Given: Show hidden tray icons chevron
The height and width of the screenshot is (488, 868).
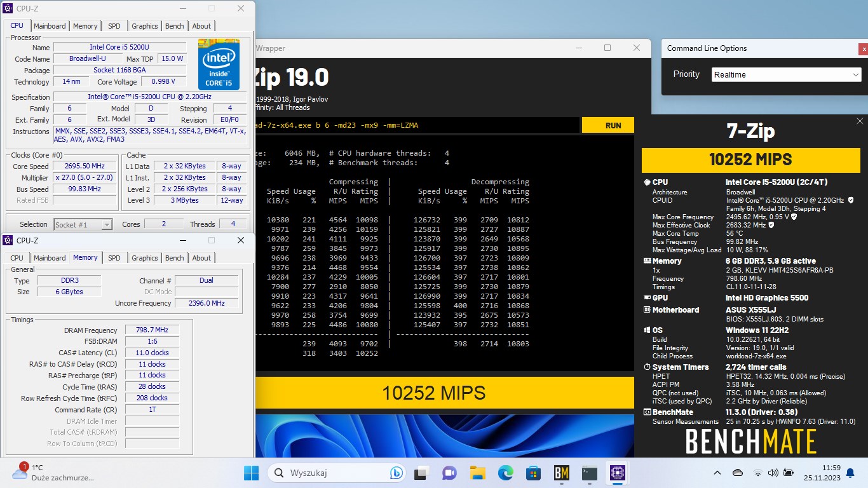Looking at the screenshot, I should coord(717,473).
